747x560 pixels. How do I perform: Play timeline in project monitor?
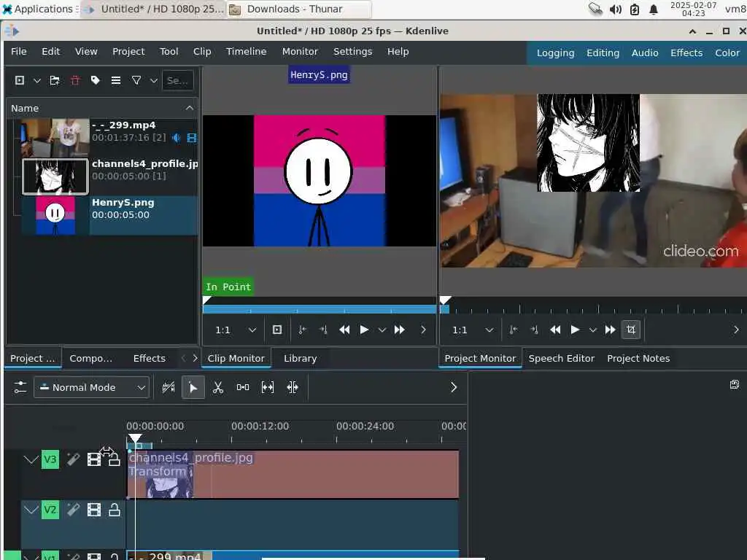(x=575, y=330)
